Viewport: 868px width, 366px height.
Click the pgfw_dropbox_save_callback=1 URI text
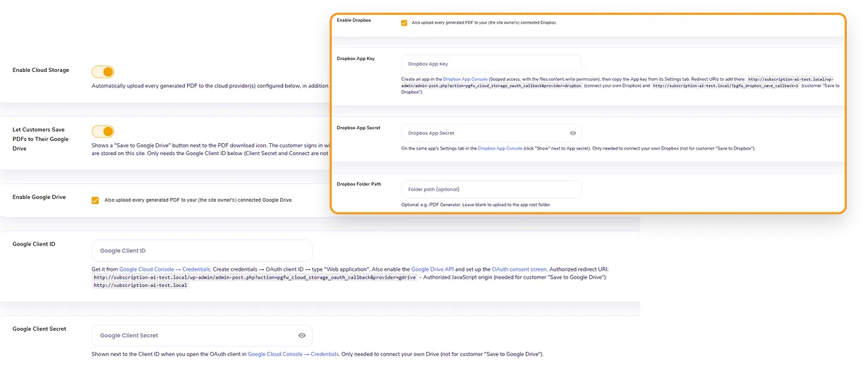pos(726,86)
